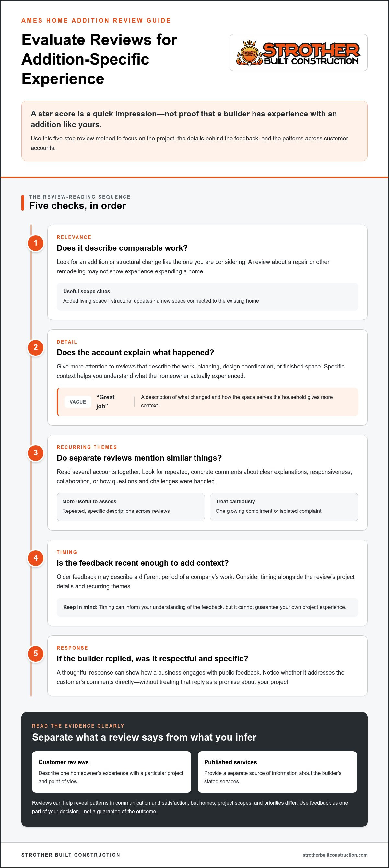Click the 'Five checks, in order' heading
Image resolution: width=389 pixels, height=868 pixels.
(x=77, y=206)
